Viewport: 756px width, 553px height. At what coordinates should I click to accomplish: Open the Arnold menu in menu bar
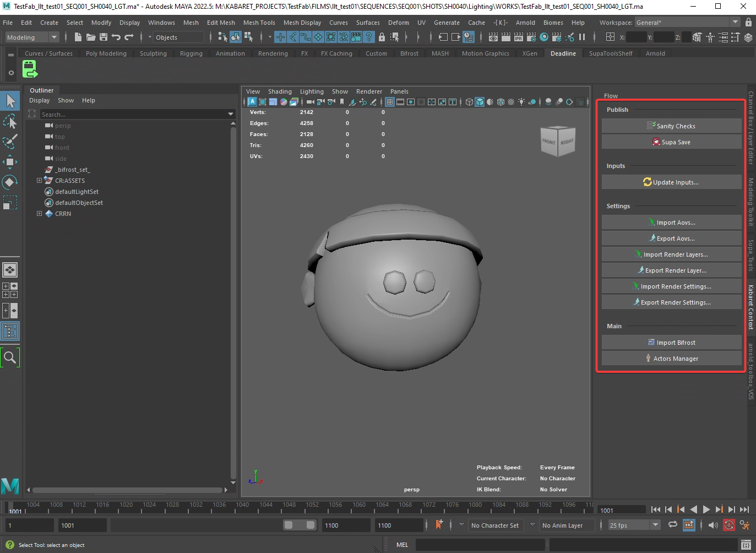[x=525, y=23]
